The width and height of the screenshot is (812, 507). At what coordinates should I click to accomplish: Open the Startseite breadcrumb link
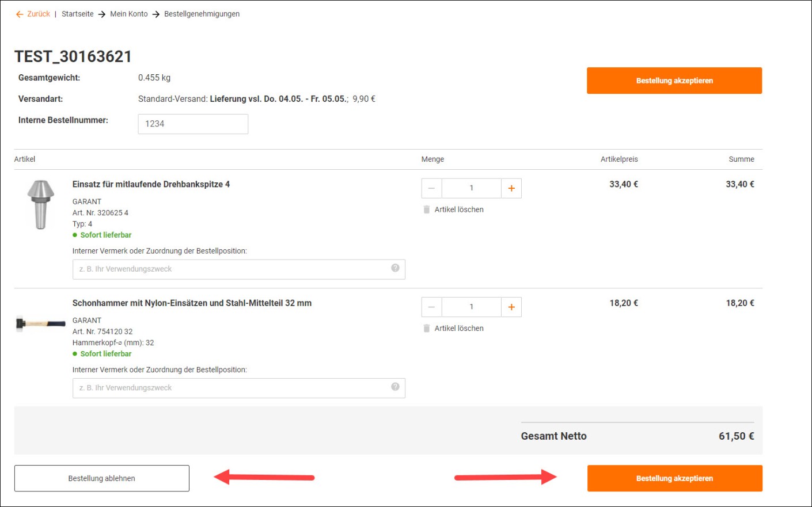click(x=78, y=14)
